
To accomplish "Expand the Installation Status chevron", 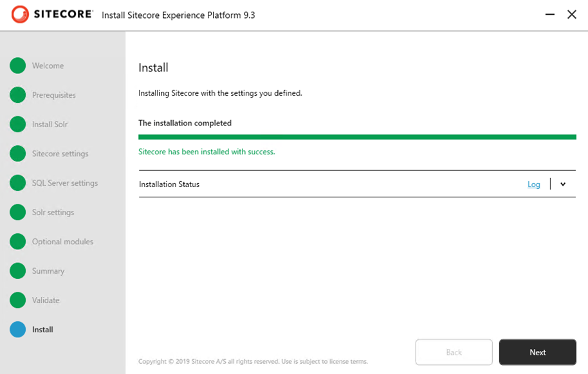I will 563,184.
